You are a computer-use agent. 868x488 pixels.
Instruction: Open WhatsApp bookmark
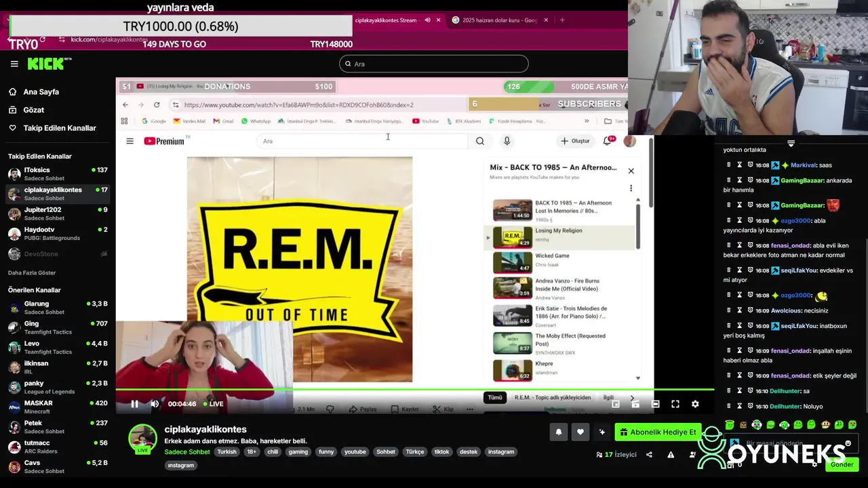coord(256,121)
